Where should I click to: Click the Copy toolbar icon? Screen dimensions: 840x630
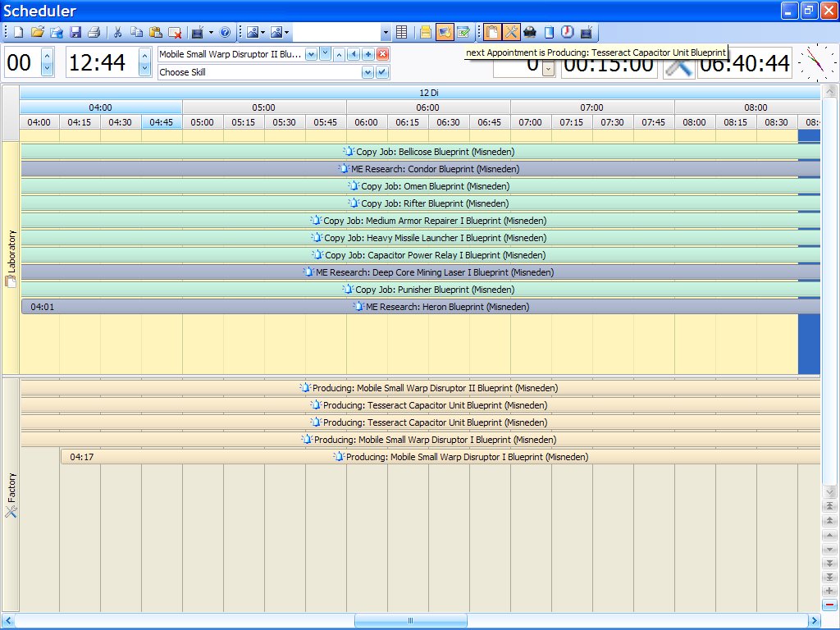click(137, 33)
